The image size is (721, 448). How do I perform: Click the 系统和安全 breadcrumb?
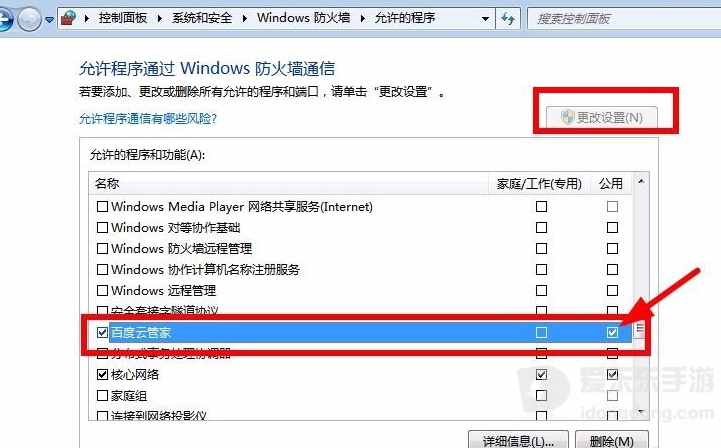(x=202, y=18)
